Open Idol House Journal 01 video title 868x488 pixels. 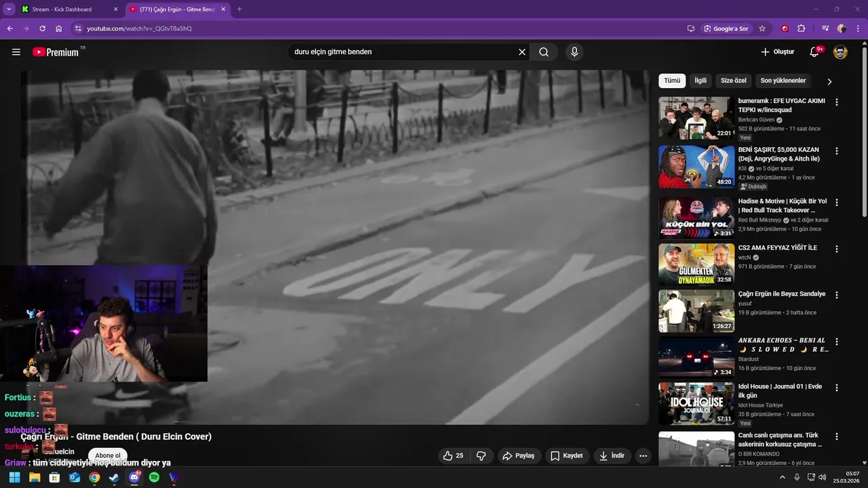[780, 391]
